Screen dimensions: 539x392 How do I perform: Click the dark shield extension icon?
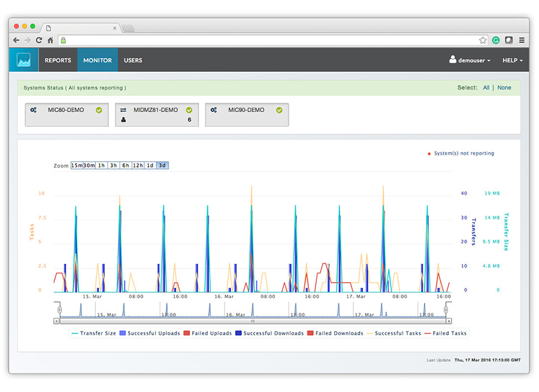508,40
